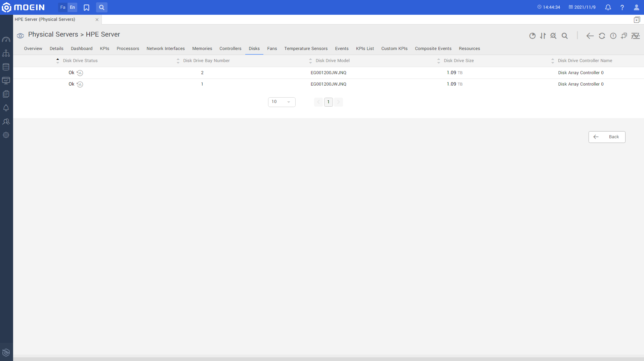Click the next page arrow
Image resolution: width=644 pixels, height=361 pixels.
(x=339, y=102)
